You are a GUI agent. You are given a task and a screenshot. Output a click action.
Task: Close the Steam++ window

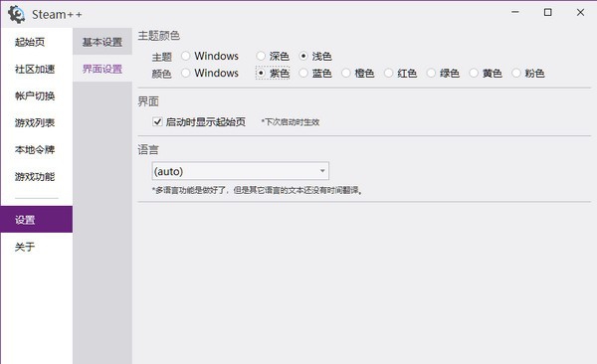pos(580,12)
